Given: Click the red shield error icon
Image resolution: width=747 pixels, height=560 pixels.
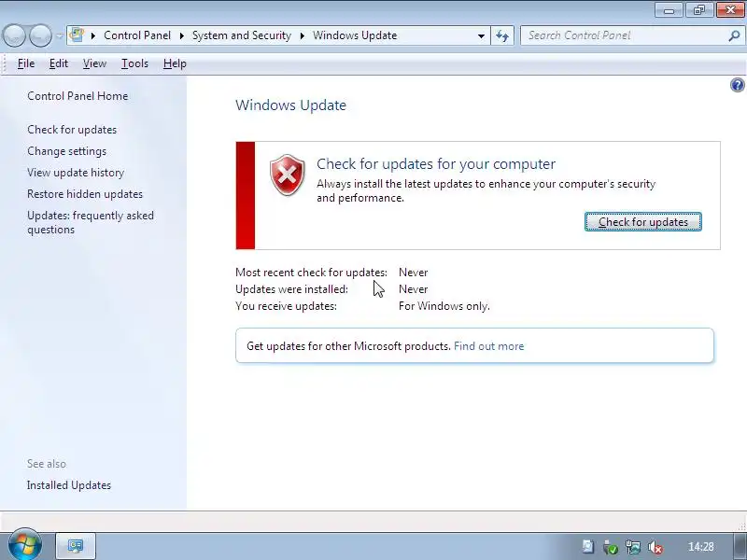Looking at the screenshot, I should tap(288, 175).
